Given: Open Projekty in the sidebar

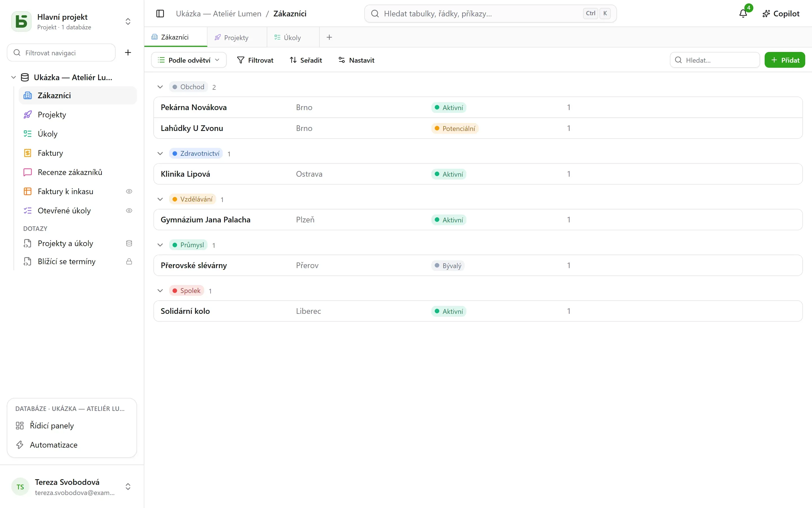Looking at the screenshot, I should click(x=78, y=115).
